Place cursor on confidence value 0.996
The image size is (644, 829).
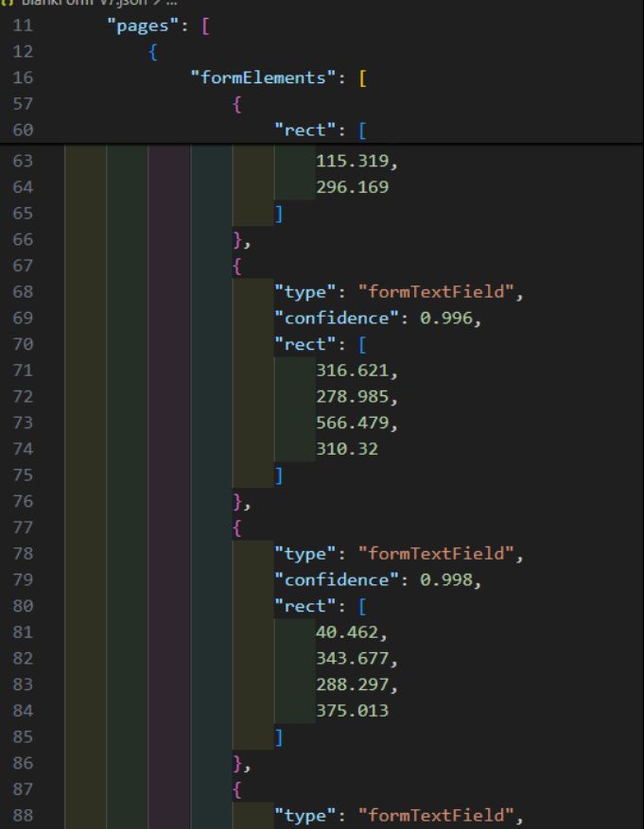445,318
